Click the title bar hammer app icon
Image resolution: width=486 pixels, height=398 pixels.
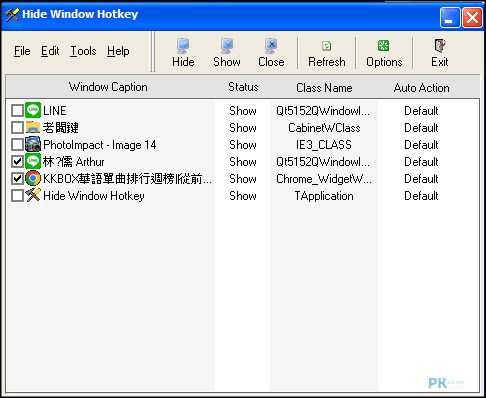click(x=12, y=14)
